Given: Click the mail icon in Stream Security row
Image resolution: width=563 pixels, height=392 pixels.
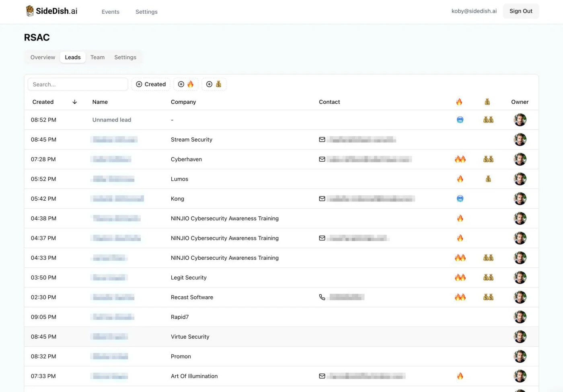Looking at the screenshot, I should 322,140.
